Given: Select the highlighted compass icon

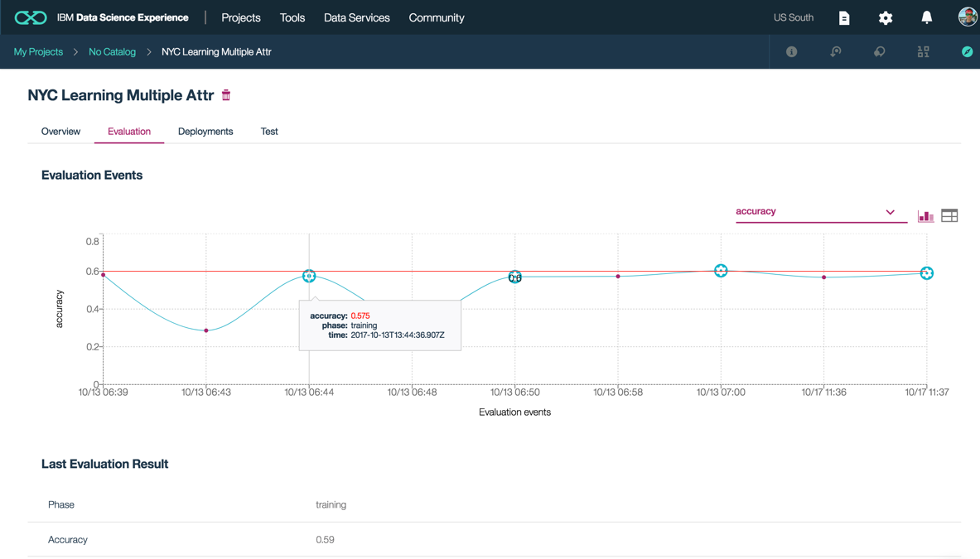Looking at the screenshot, I should pos(967,51).
